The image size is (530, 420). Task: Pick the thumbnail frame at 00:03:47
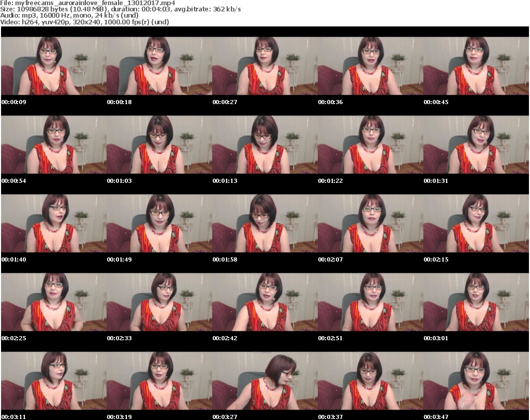coord(476,381)
